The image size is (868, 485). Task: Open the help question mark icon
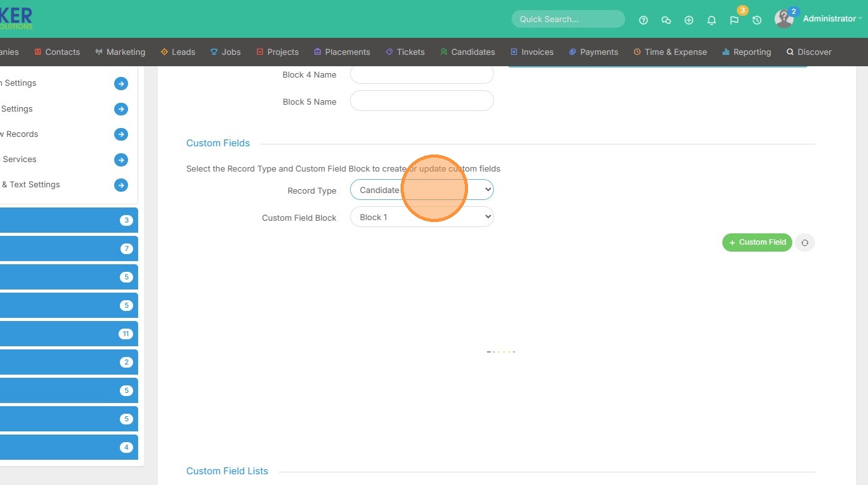click(643, 20)
